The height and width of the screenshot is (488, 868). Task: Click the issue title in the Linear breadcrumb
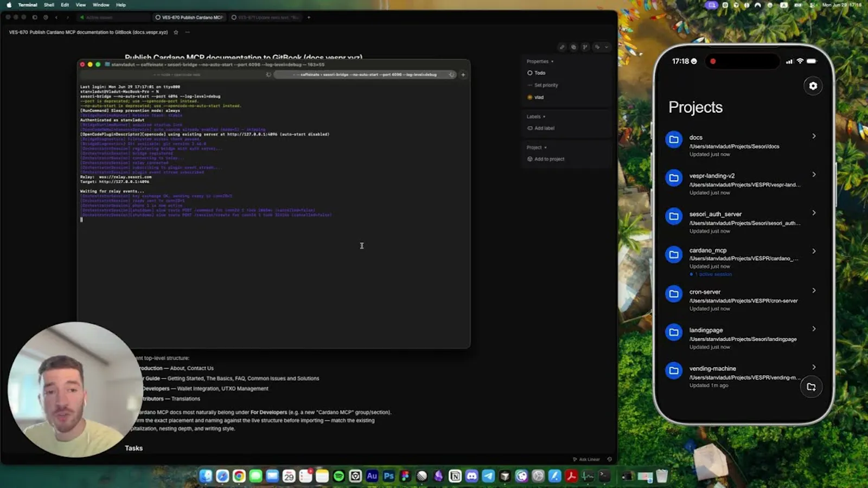pos(88,33)
